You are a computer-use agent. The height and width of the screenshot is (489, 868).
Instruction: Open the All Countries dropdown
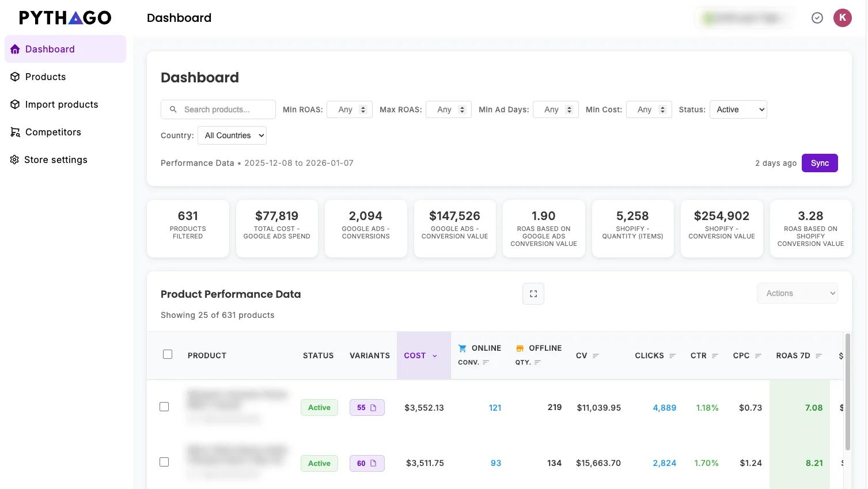[232, 135]
